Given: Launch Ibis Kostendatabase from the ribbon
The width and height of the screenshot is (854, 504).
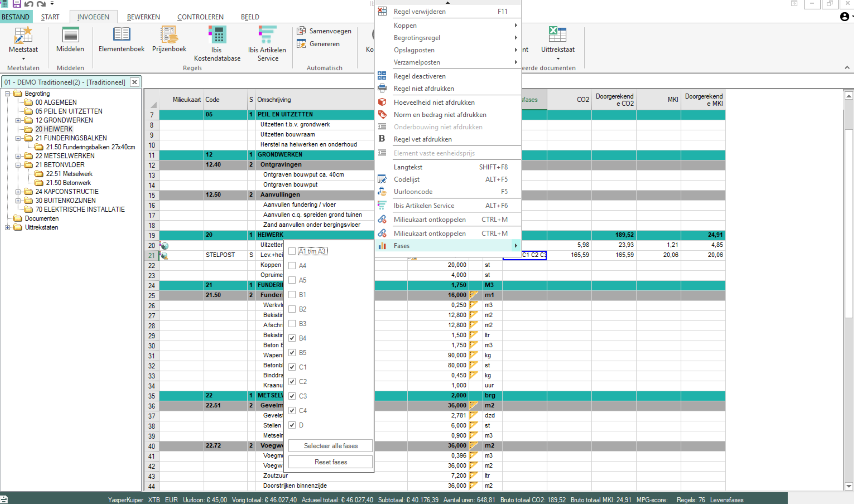Looking at the screenshot, I should click(217, 35).
